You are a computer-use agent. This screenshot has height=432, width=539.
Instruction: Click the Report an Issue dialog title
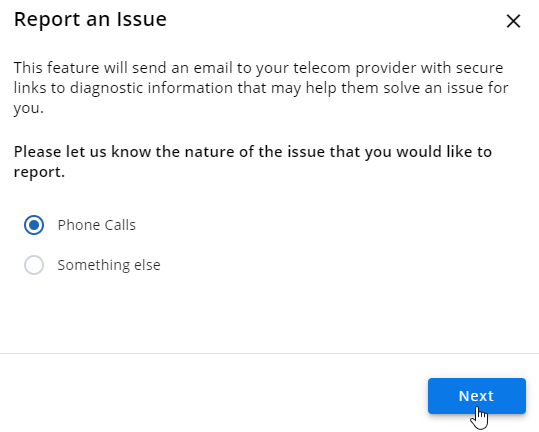click(x=90, y=19)
